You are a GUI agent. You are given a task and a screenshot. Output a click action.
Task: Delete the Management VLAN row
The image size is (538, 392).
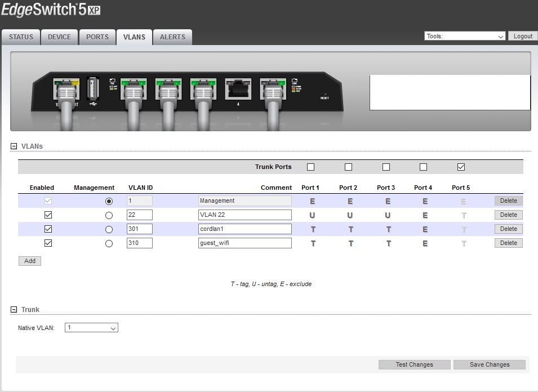click(509, 201)
